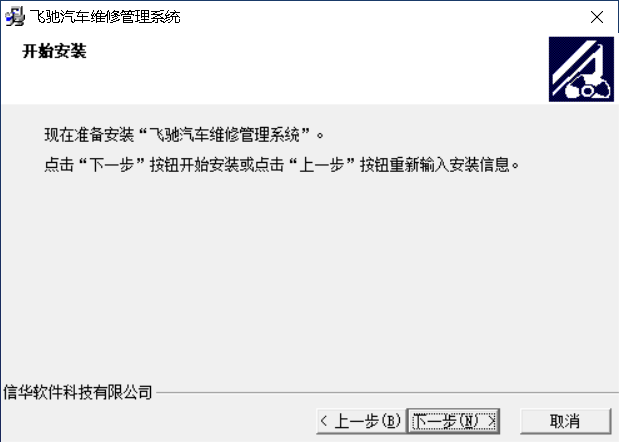
Task: Click the right arrow on the 下一步 button
Action: pyautogui.click(x=491, y=421)
